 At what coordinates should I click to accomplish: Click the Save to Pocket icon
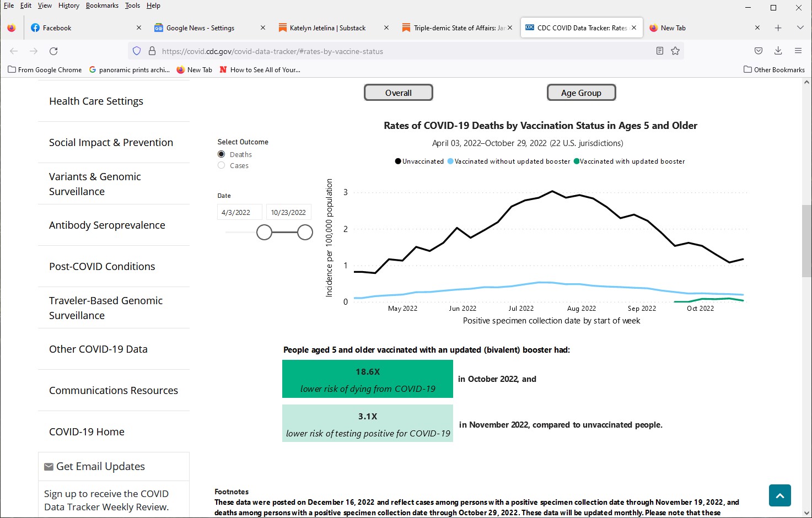759,51
